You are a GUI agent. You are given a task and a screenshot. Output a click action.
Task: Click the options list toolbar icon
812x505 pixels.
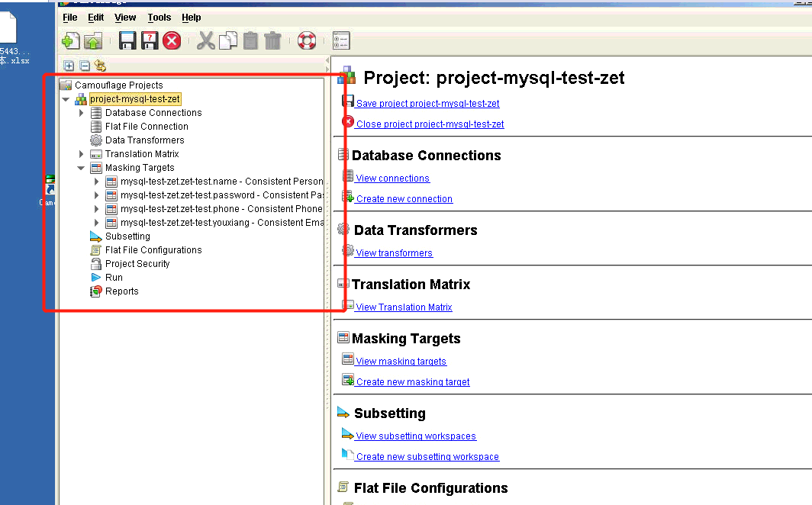[x=341, y=40]
